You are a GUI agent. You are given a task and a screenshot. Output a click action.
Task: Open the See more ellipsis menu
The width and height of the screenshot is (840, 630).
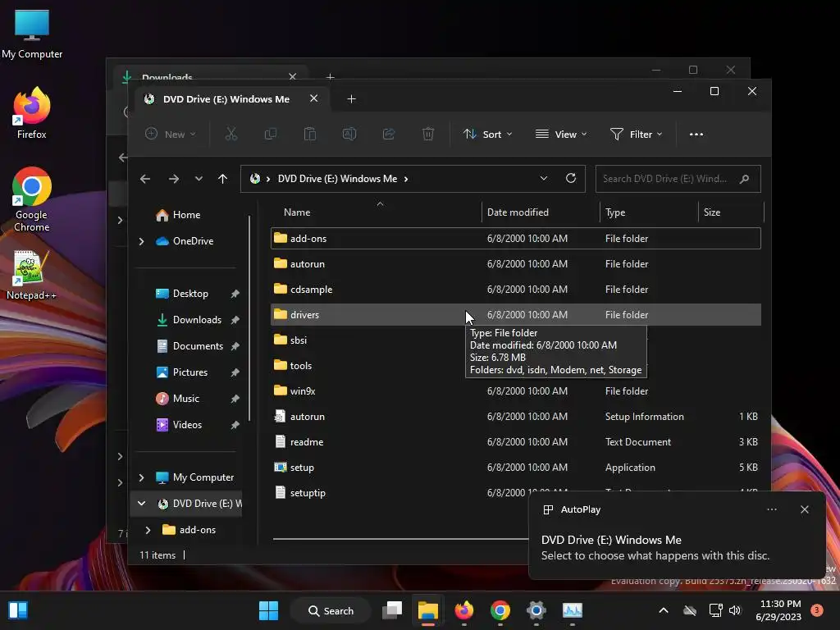[696, 135]
